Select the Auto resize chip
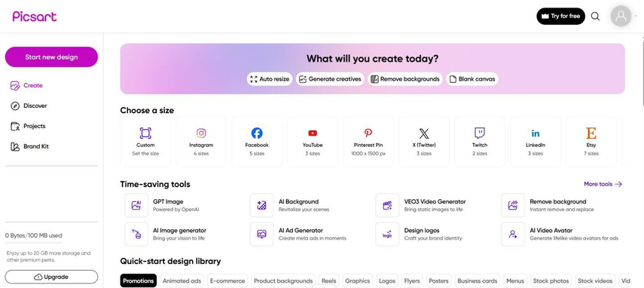Screen dimensions: 644x288 [270, 79]
